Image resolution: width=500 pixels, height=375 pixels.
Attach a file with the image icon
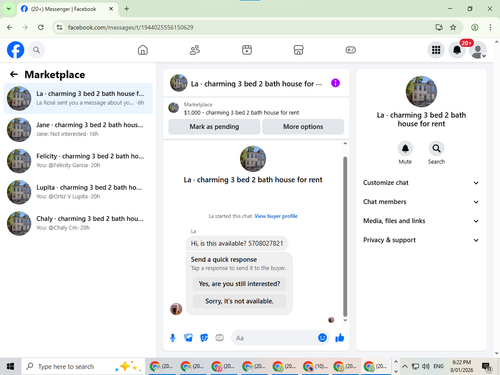188,338
